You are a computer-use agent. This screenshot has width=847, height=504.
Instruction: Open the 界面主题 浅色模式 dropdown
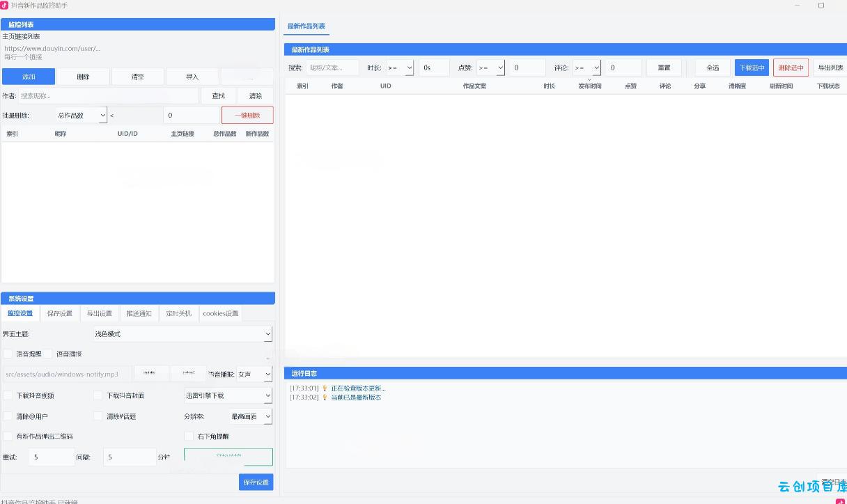[182, 334]
